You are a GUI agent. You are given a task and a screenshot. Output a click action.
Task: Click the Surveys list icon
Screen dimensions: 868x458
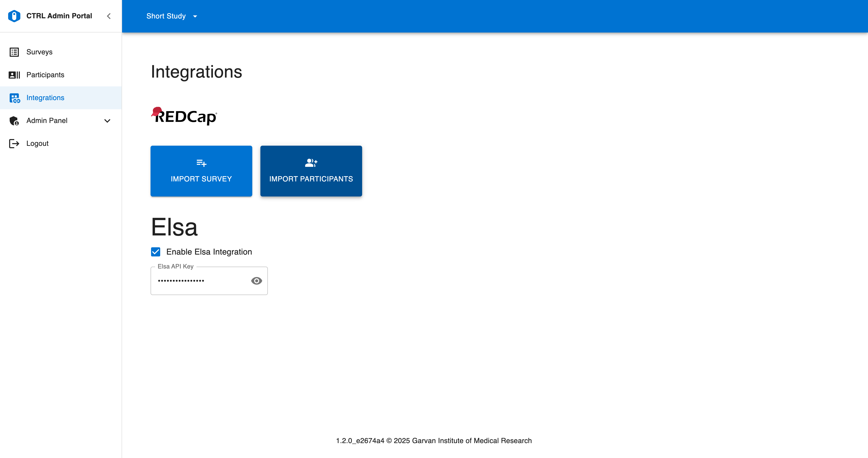point(14,52)
